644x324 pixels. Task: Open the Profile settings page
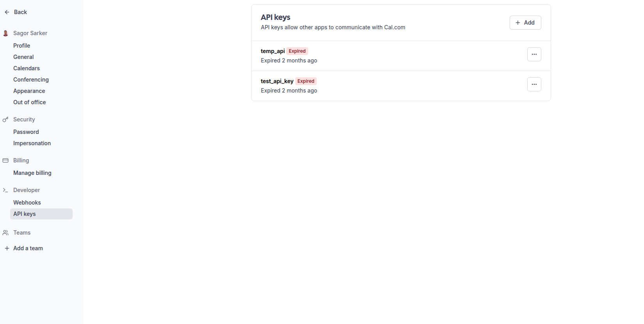tap(21, 46)
